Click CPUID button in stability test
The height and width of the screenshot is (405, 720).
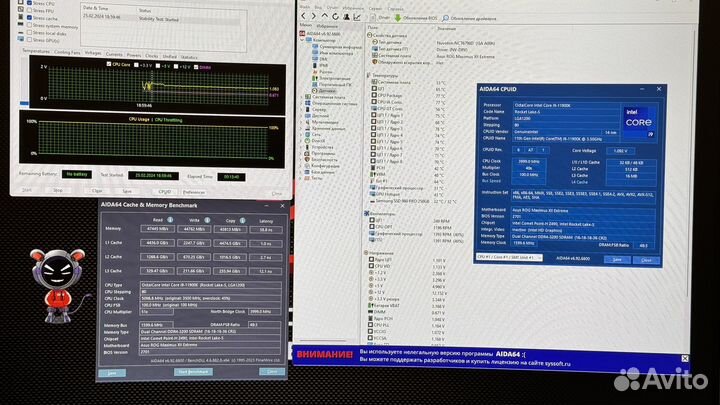[x=164, y=191]
